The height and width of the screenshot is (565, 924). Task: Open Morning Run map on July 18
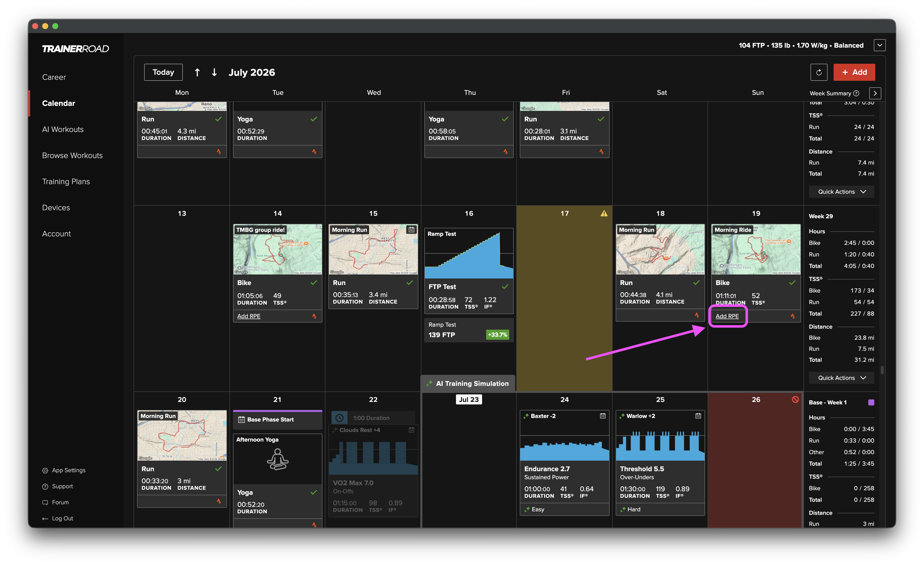pyautogui.click(x=660, y=250)
